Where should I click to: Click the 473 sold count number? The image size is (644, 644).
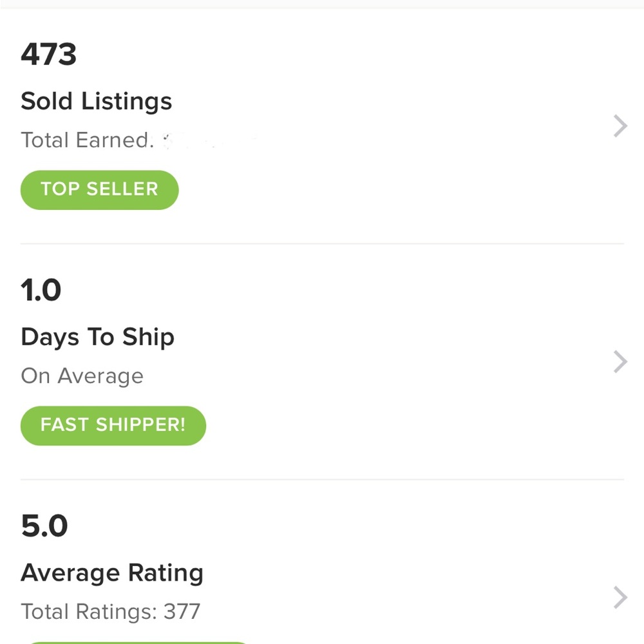coord(48,54)
